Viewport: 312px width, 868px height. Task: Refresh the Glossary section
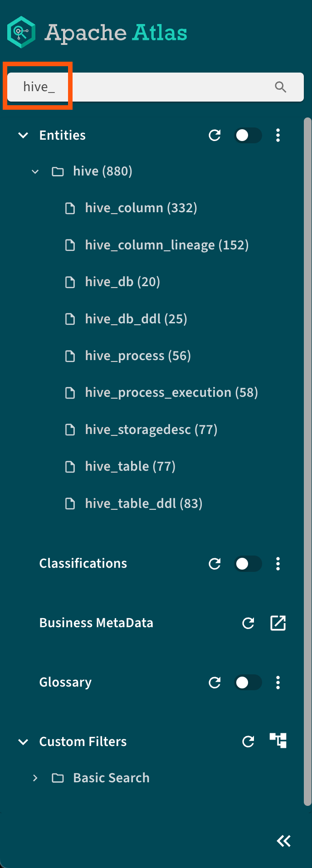214,683
